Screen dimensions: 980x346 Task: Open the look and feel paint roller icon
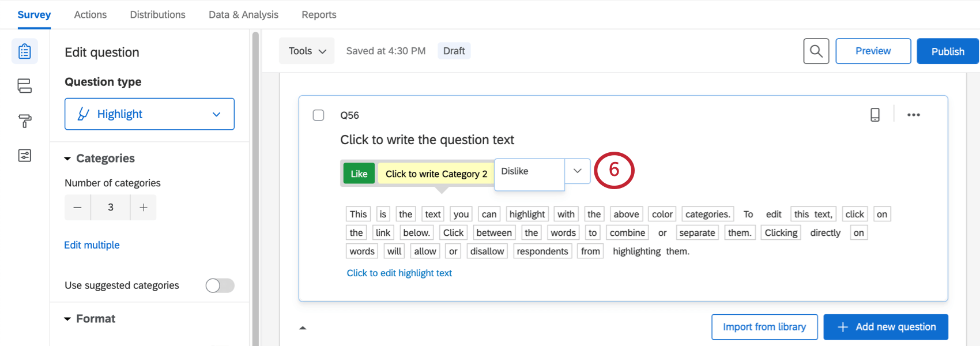pyautogui.click(x=24, y=121)
